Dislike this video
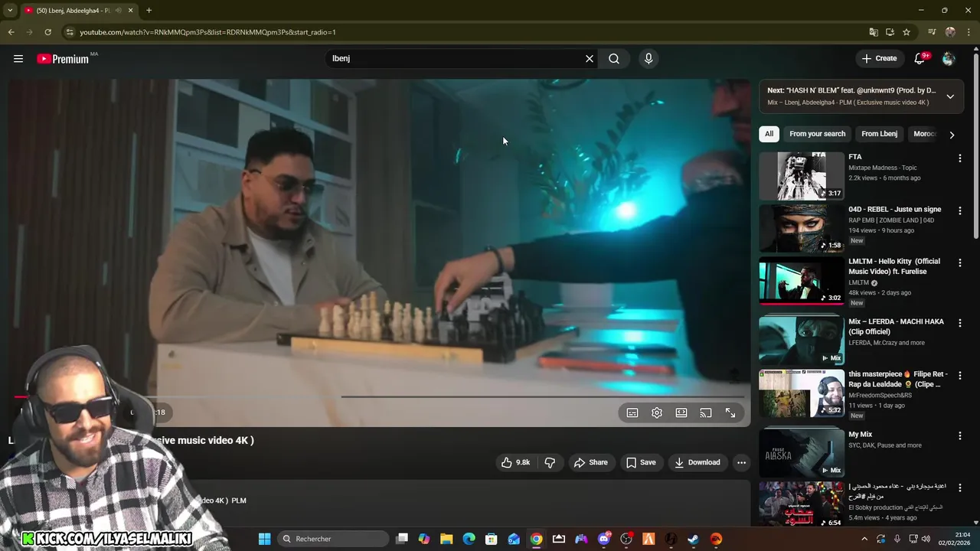980x551 pixels. 550,462
